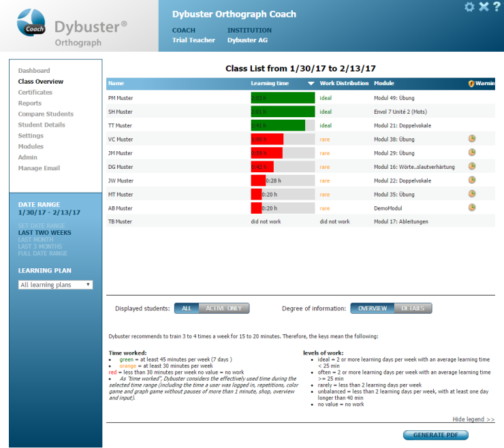Viewport: 504px width, 448px height.
Task: Click the learning time bar for TT Muster
Action: [x=278, y=125]
